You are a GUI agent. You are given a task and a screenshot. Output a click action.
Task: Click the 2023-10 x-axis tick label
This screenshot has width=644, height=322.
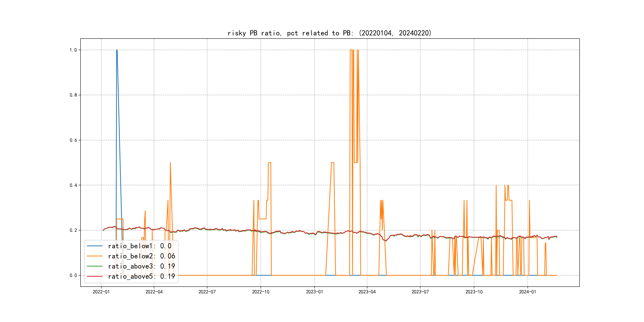click(474, 292)
